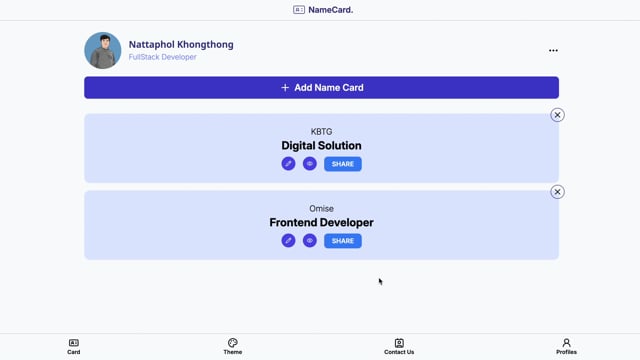This screenshot has height=360, width=640.
Task: Open Nattaphol Khongthong's profile avatar
Action: 102,51
